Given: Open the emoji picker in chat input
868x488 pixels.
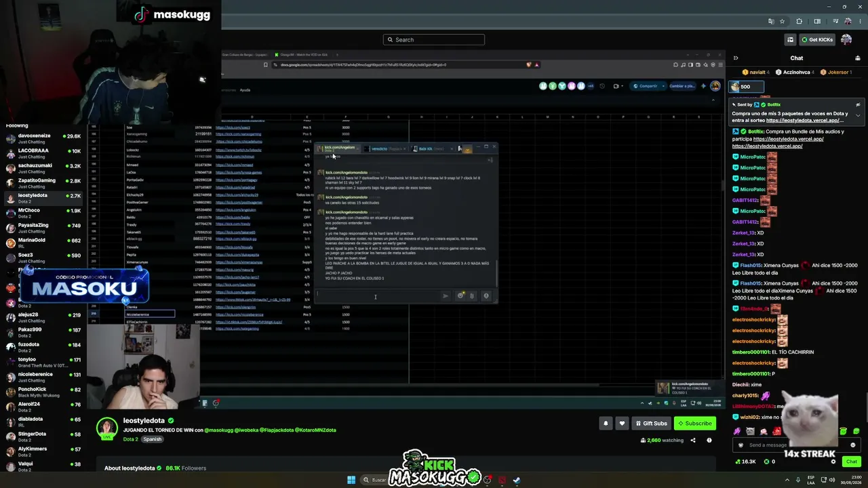Looking at the screenshot, I should (853, 445).
